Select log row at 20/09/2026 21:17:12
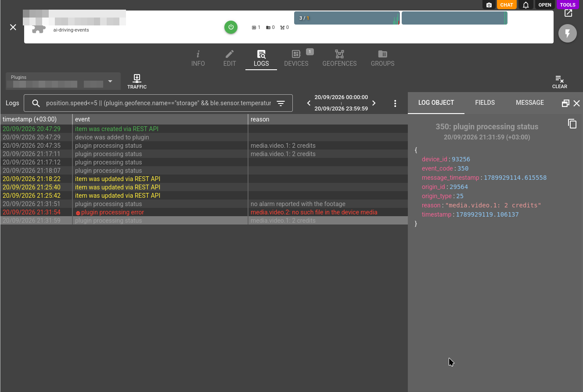583x392 pixels. (x=204, y=162)
